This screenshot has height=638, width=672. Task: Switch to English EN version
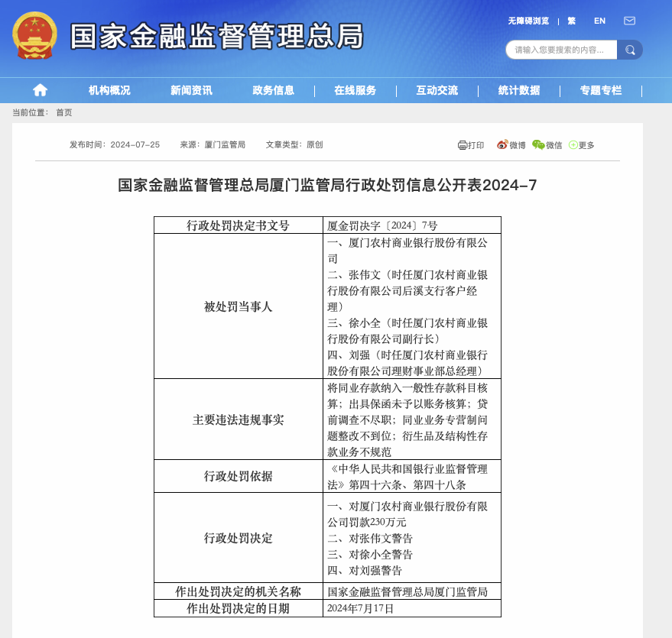599,21
